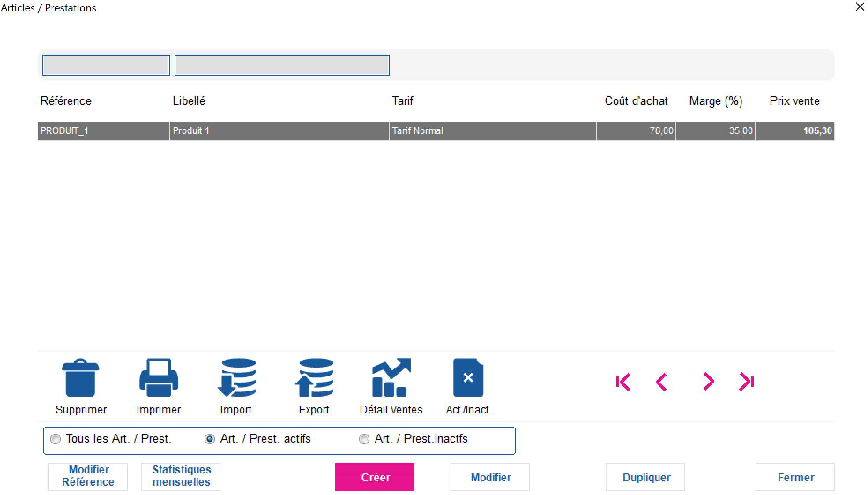Focus the Référence filter field
The height and width of the screenshot is (495, 868).
pos(106,65)
